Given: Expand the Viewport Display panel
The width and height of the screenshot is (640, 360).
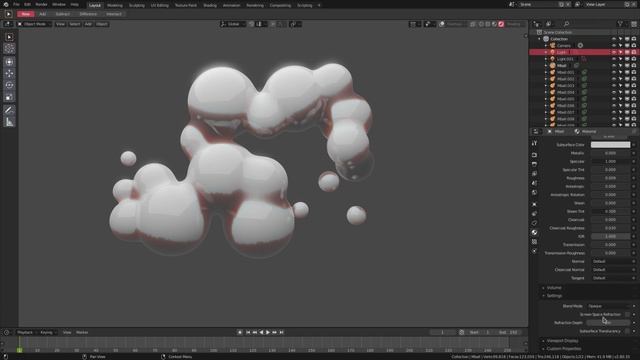Looking at the screenshot, I should 562,340.
